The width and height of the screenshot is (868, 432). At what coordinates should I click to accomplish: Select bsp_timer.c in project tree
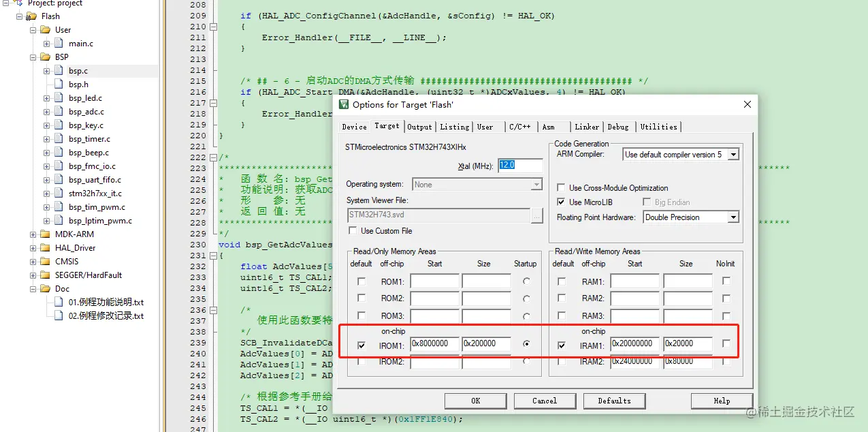click(x=89, y=139)
